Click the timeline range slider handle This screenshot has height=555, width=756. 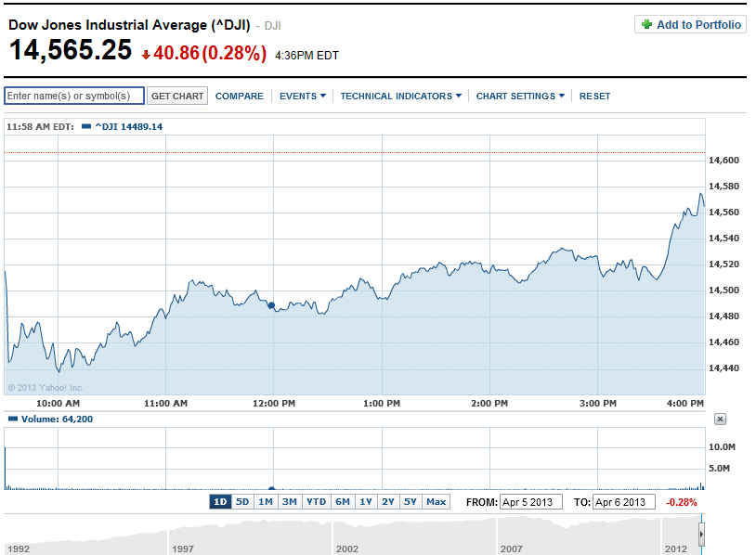pos(701,536)
